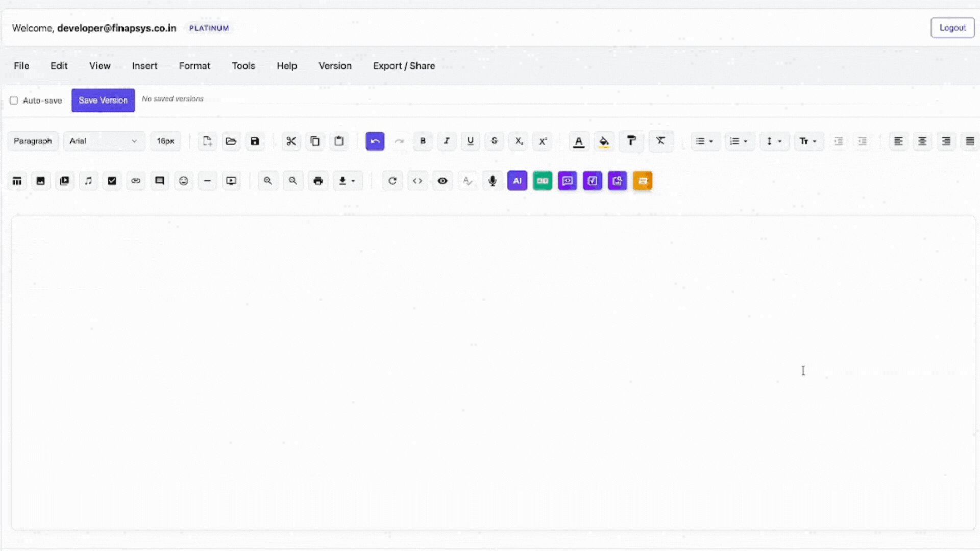This screenshot has height=551, width=980.
Task: Insert an image
Action: (40, 181)
